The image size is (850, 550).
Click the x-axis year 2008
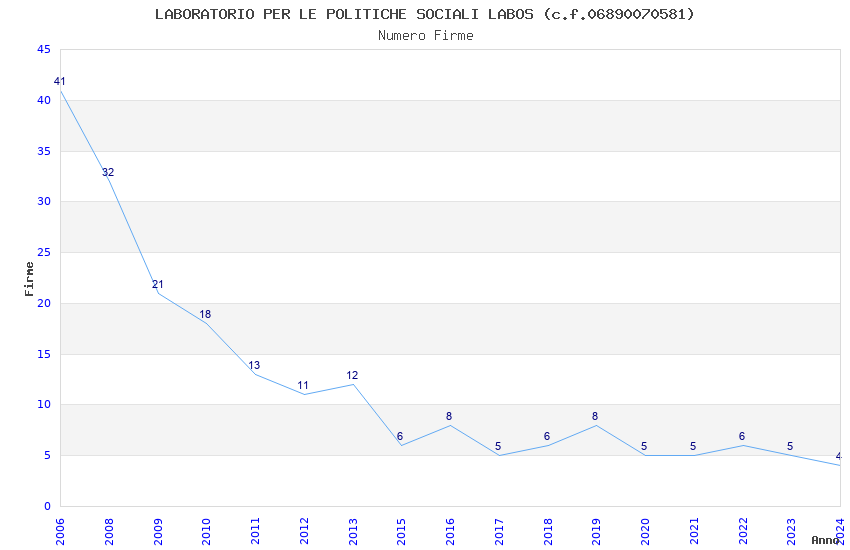108,531
